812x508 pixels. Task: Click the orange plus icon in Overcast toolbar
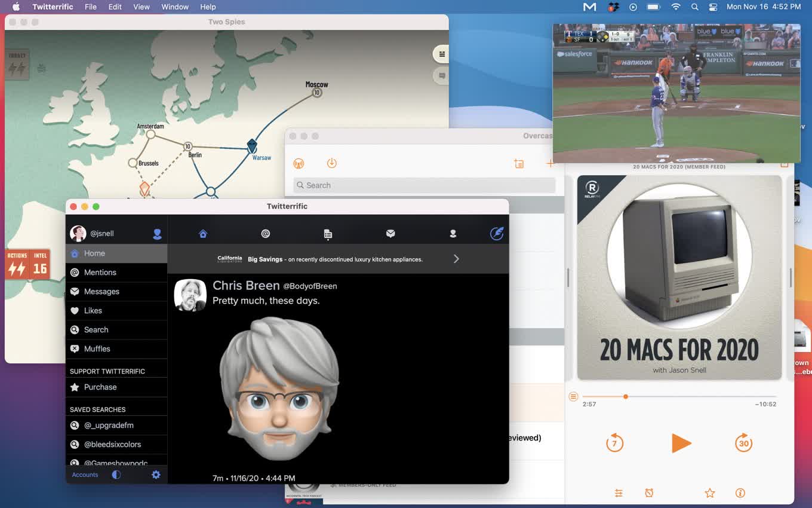coord(550,163)
